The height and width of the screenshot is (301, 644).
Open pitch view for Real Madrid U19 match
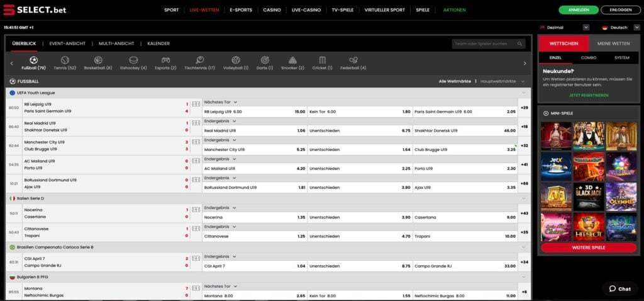coord(196,123)
